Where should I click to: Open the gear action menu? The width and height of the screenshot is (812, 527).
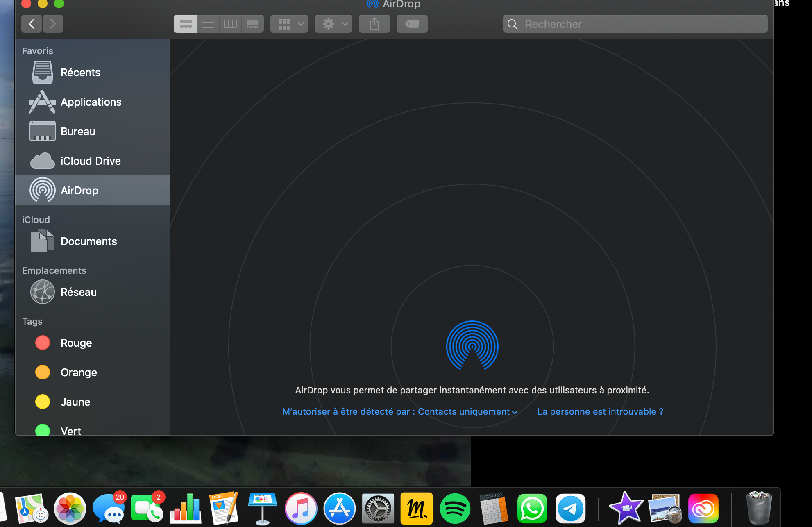[333, 24]
